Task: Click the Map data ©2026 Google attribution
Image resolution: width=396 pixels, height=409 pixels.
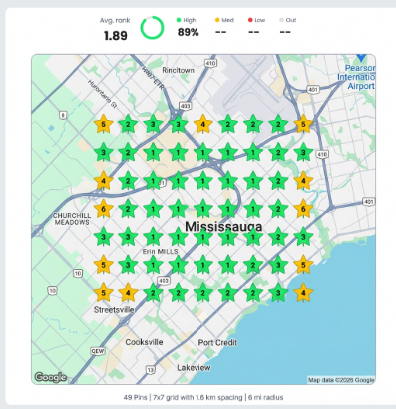Action: tap(341, 380)
